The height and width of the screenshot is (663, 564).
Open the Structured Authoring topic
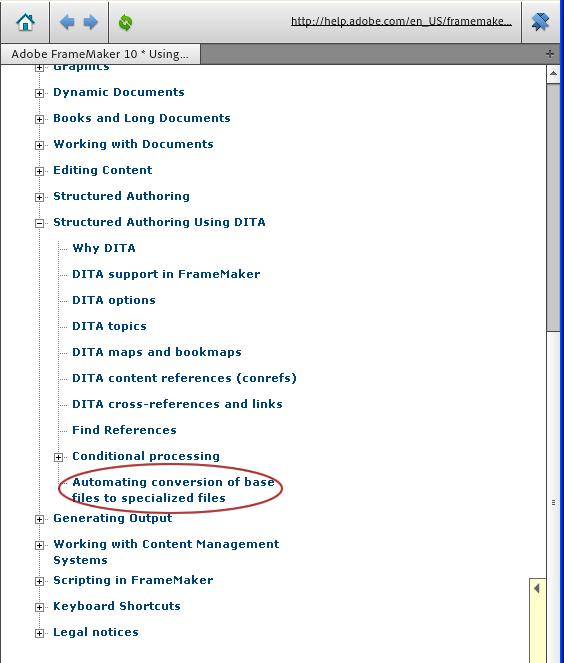coord(121,196)
